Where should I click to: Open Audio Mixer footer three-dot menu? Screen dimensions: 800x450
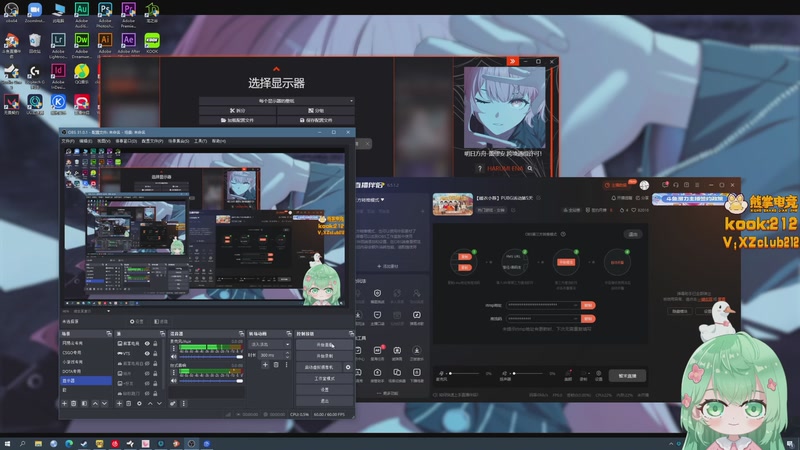184,404
